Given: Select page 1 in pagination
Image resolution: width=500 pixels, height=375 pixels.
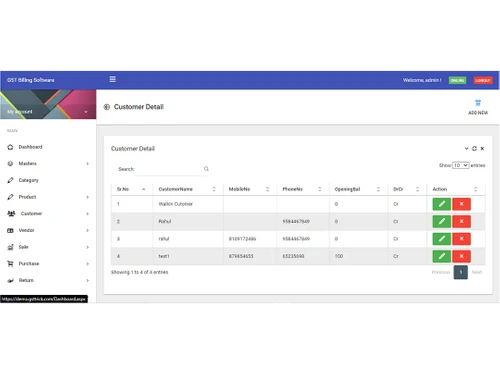Looking at the screenshot, I should (x=461, y=272).
